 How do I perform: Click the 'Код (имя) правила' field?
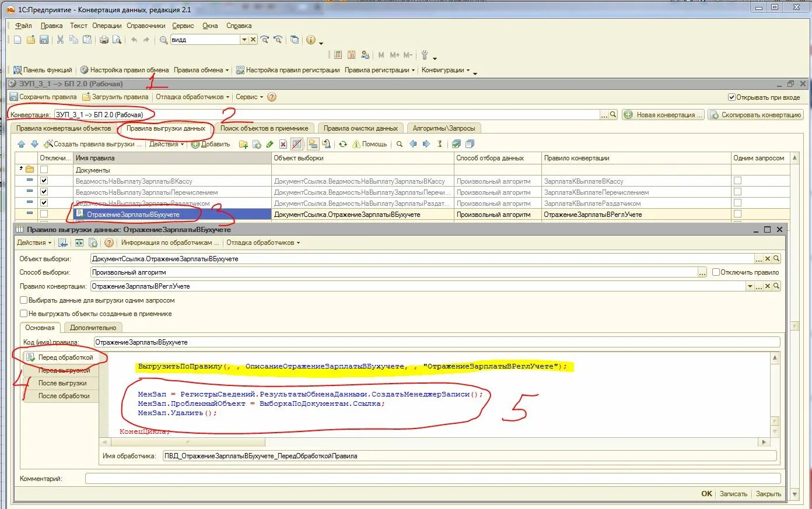tap(437, 342)
